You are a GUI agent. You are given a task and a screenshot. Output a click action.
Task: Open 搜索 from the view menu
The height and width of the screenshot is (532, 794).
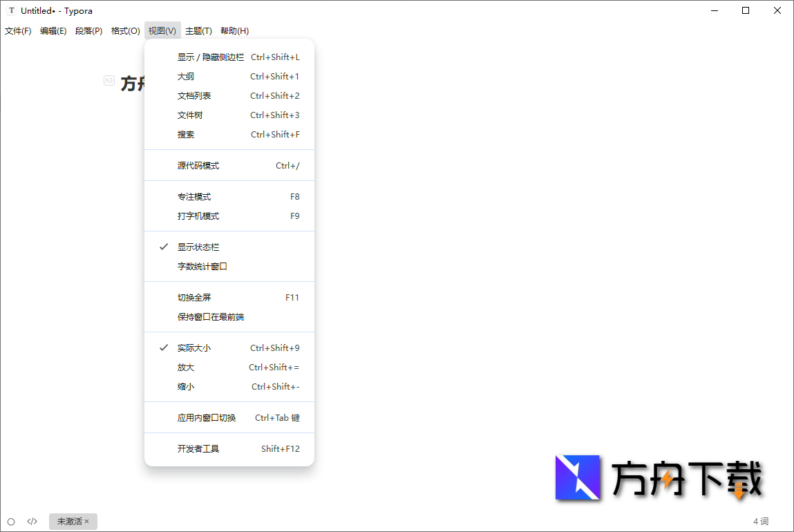click(x=185, y=134)
